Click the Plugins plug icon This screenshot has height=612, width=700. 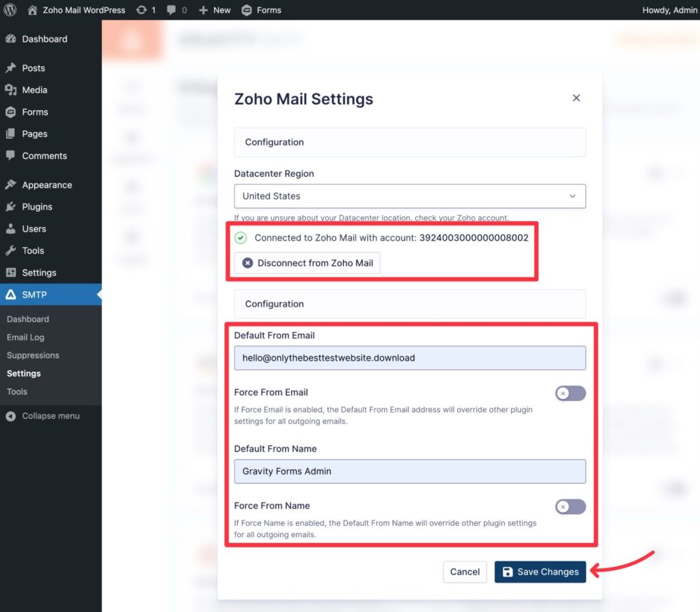pos(11,206)
